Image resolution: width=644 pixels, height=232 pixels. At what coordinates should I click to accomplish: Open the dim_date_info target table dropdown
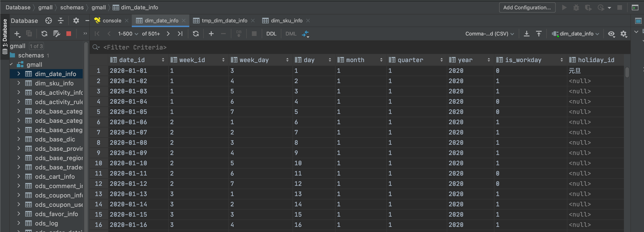576,34
